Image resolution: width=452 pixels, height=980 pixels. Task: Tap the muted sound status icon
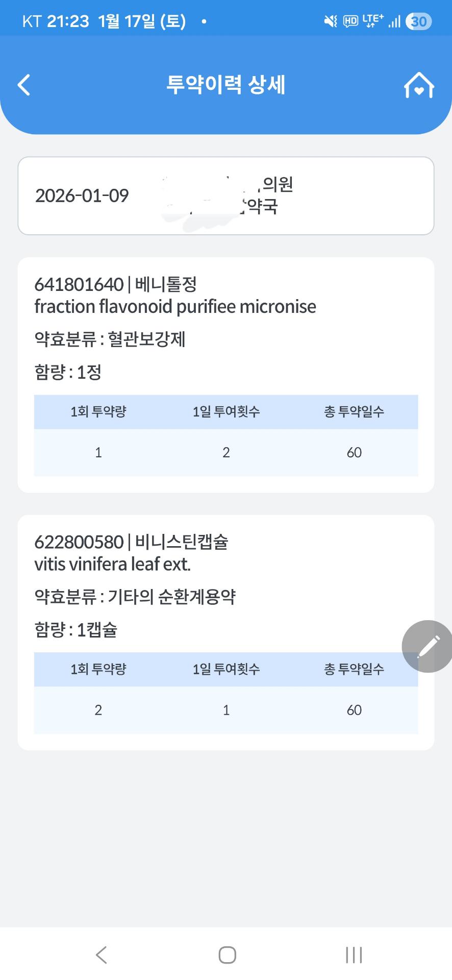pos(331,21)
